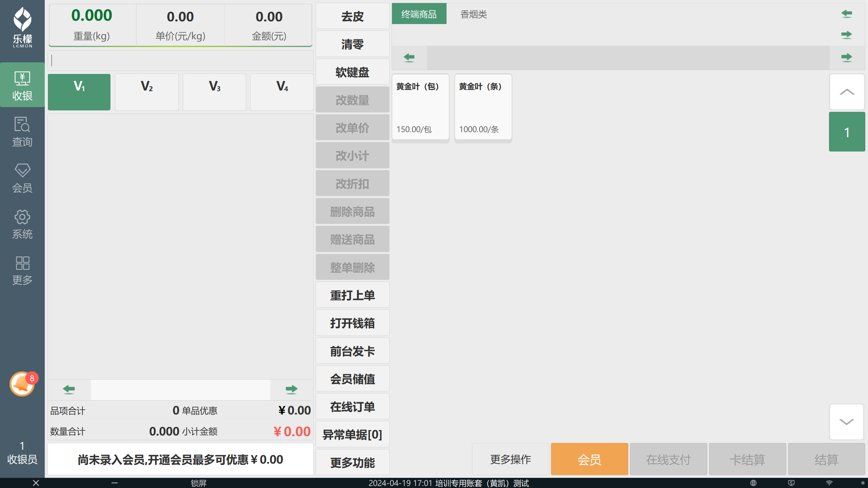Click the subcategory bar scroll track

pyautogui.click(x=628, y=58)
